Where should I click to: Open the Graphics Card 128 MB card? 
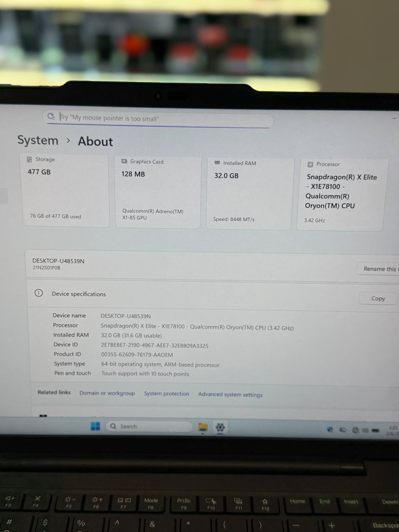(158, 192)
